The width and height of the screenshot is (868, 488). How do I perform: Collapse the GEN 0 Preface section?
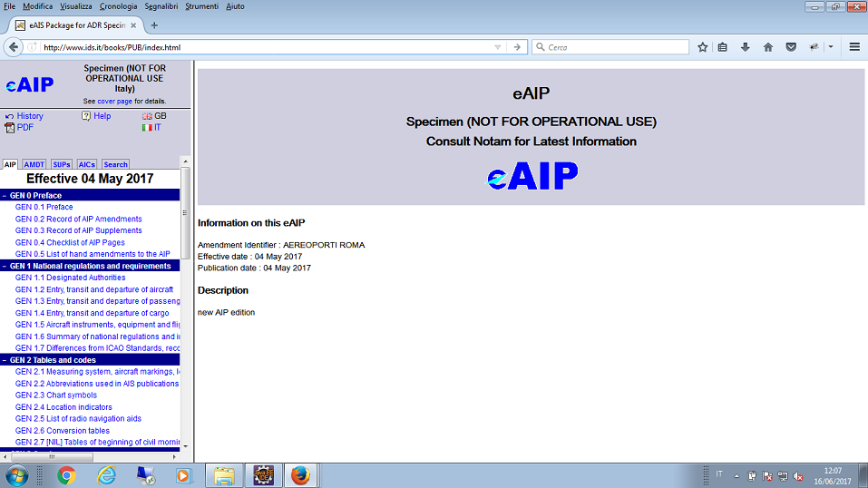click(34, 195)
